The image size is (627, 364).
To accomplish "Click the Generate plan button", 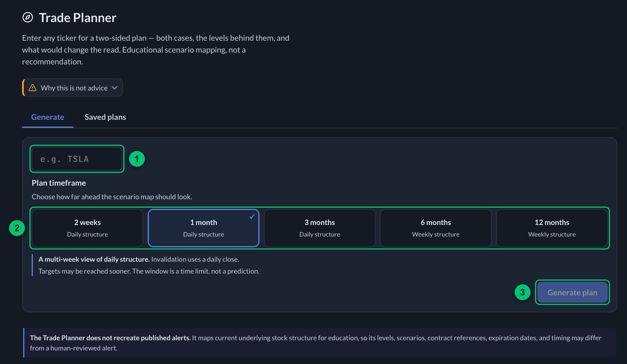I will pos(572,292).
